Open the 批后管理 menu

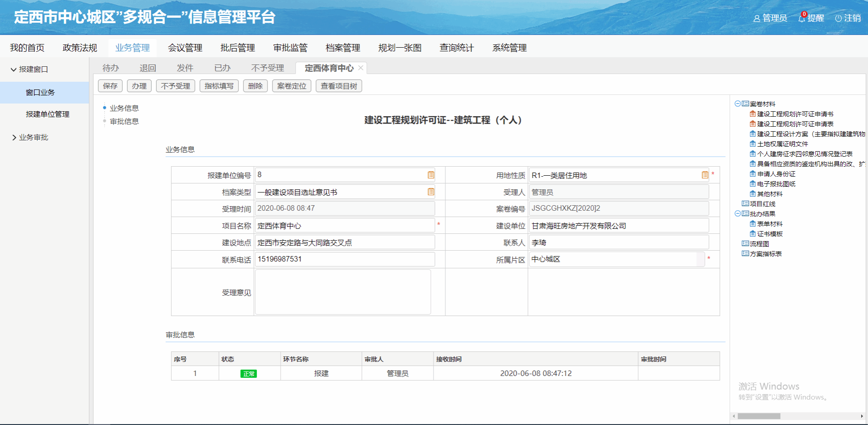click(x=238, y=48)
